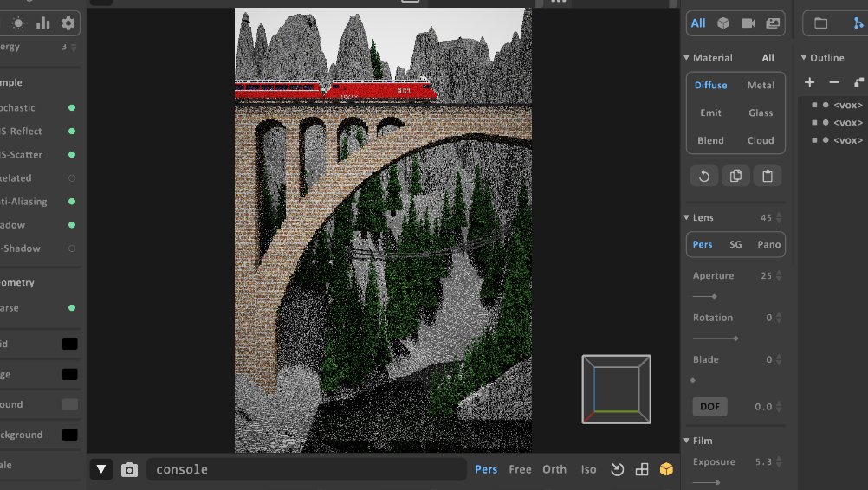Click the paste material clipboard icon
This screenshot has height=490, width=868.
pyautogui.click(x=768, y=176)
